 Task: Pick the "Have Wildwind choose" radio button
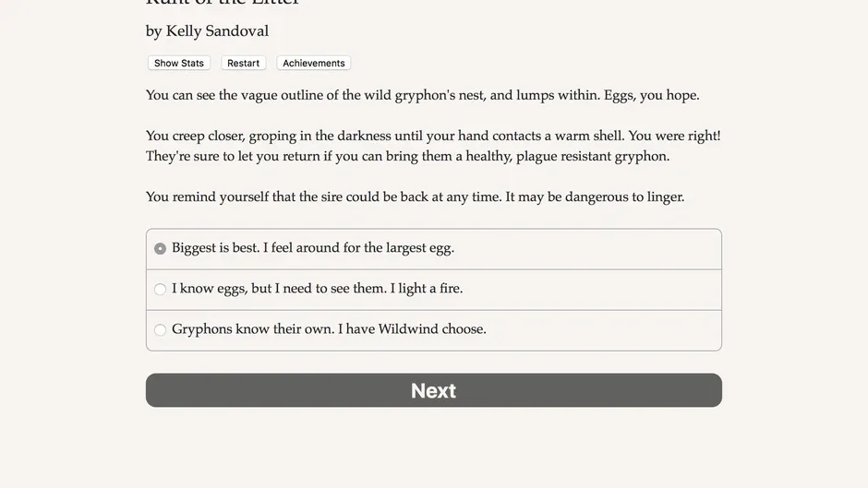click(x=160, y=330)
